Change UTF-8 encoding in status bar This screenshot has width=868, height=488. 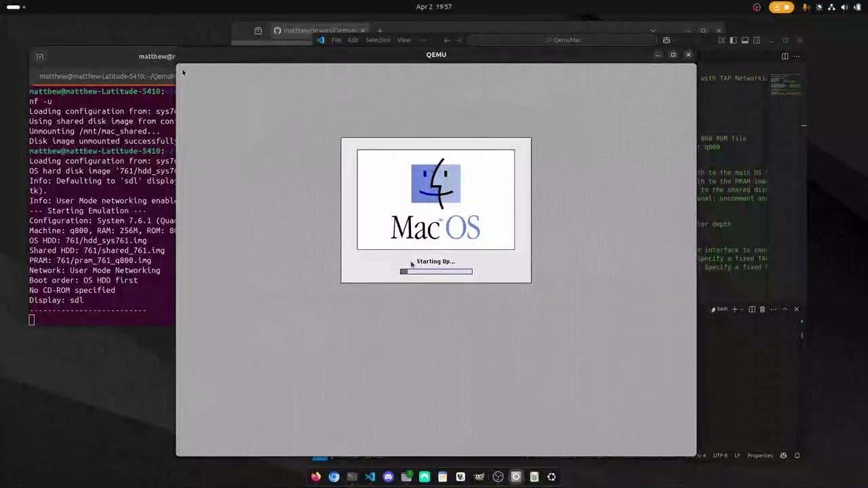click(x=720, y=455)
